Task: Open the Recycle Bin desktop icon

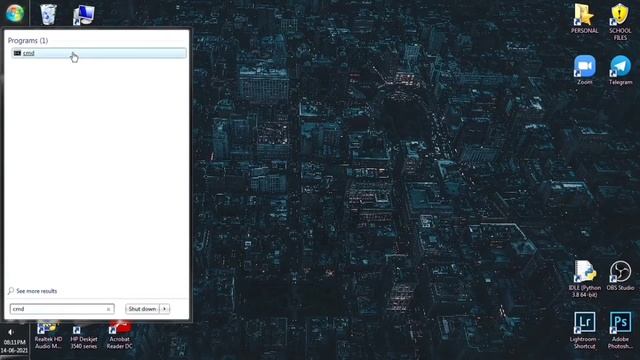Action: [48, 14]
